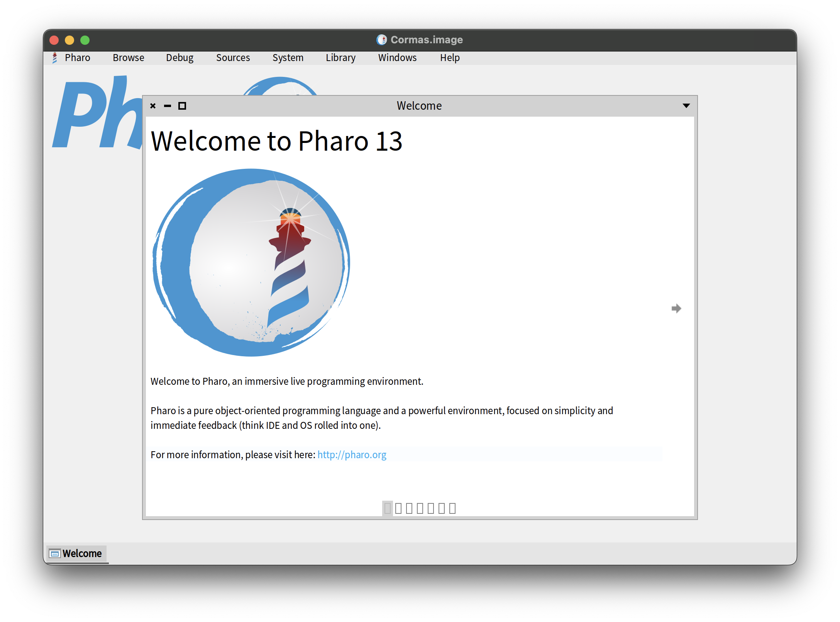Click the large lighthouse logo image
Viewport: 840px width, 622px height.
251,263
